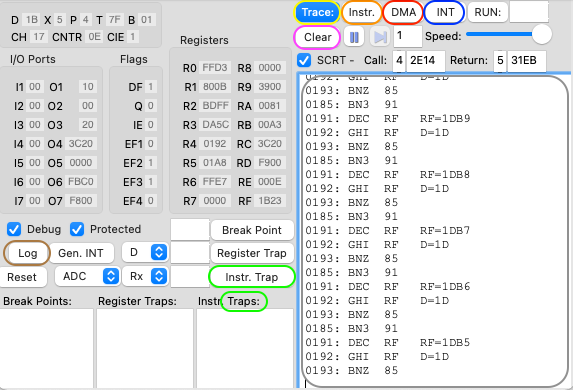Open the D register trap dropdown
573x390 pixels.
[x=145, y=253]
